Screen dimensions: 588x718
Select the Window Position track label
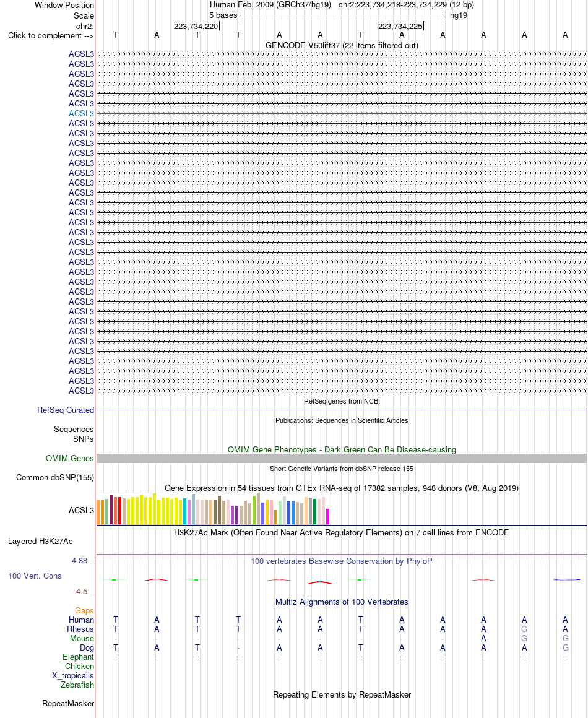(x=64, y=6)
